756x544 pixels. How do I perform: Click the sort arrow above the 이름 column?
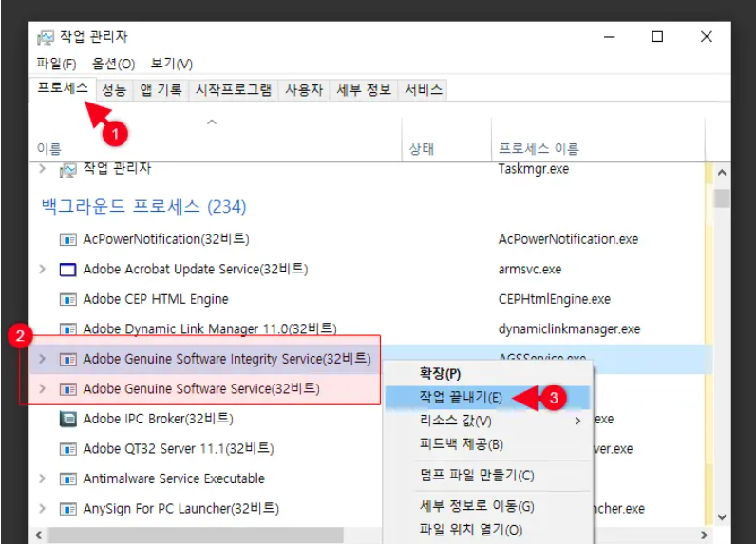[212, 122]
